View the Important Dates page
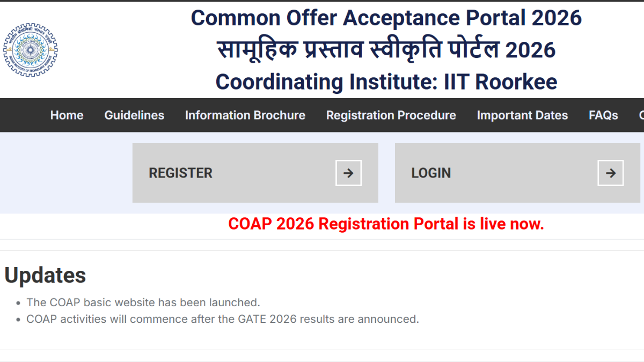This screenshot has width=644, height=362. (x=522, y=115)
